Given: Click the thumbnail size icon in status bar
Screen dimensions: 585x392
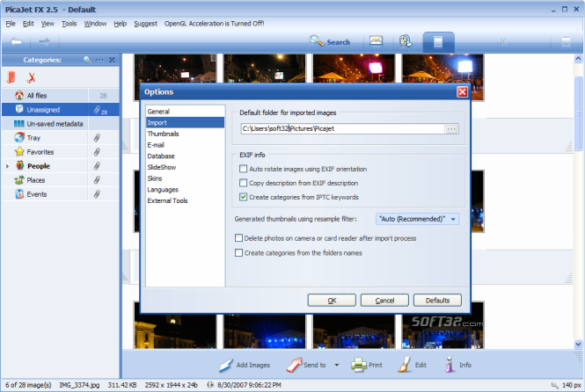Looking at the screenshot, I should [555, 385].
